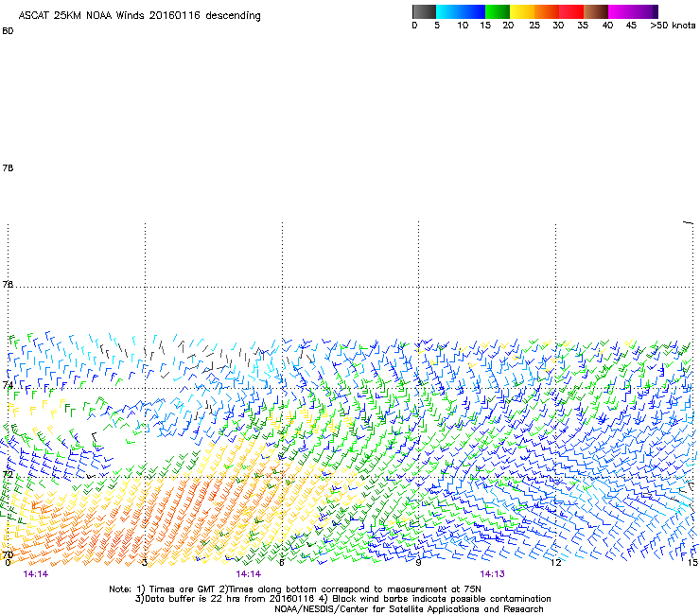This screenshot has height=615, width=700.
Task: Click the gray 0-5 knots color segment
Action: tap(424, 11)
